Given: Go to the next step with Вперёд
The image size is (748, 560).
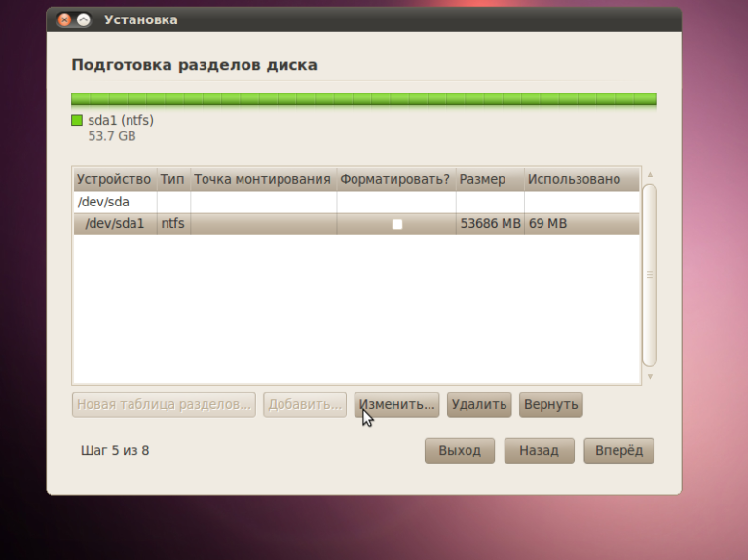Looking at the screenshot, I should (618, 451).
